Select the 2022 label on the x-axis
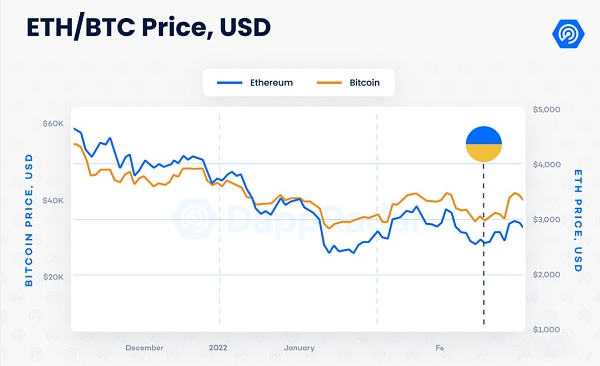 coord(218,348)
